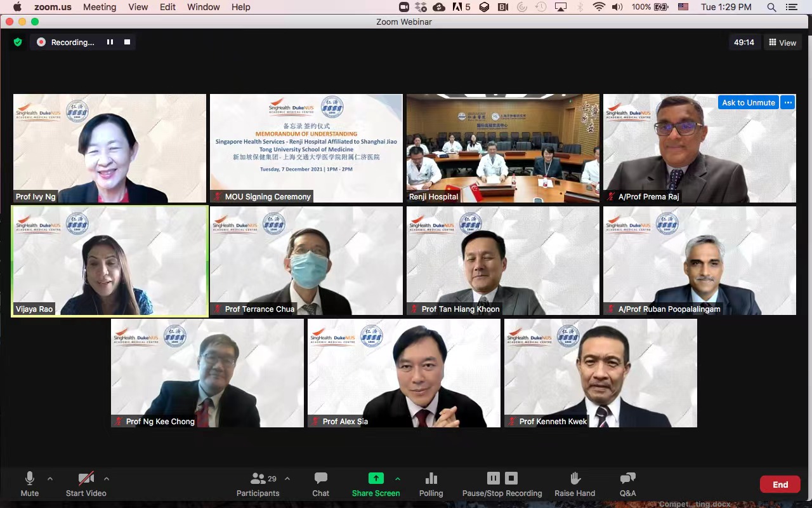This screenshot has width=812, height=508.
Task: Select the Renji Hospital video tile
Action: pyautogui.click(x=502, y=149)
